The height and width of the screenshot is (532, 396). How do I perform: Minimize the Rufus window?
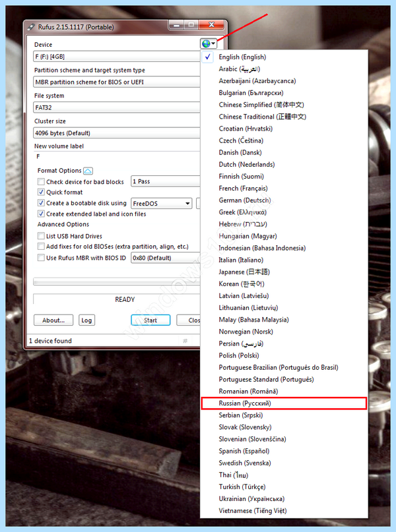point(177,25)
